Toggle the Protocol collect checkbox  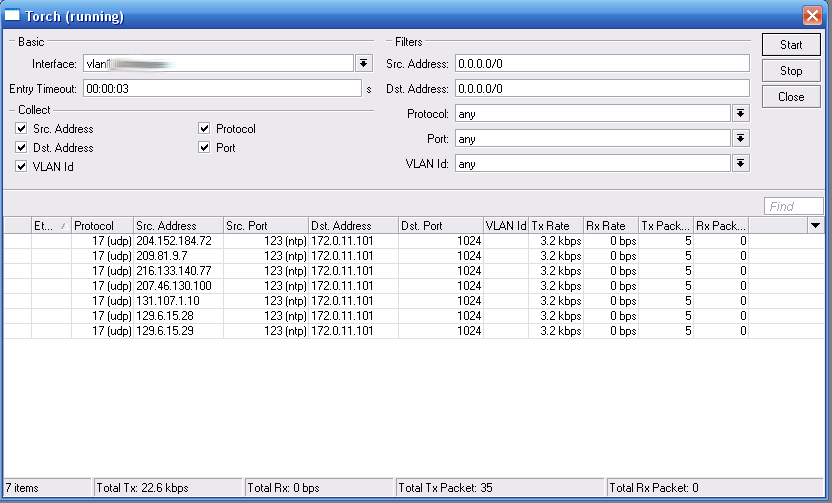(204, 128)
